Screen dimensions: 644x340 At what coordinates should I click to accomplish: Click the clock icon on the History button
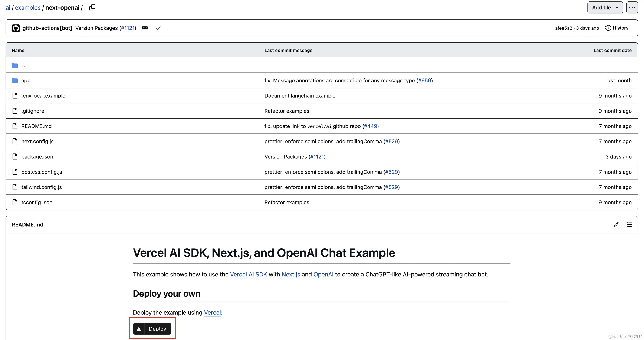608,28
